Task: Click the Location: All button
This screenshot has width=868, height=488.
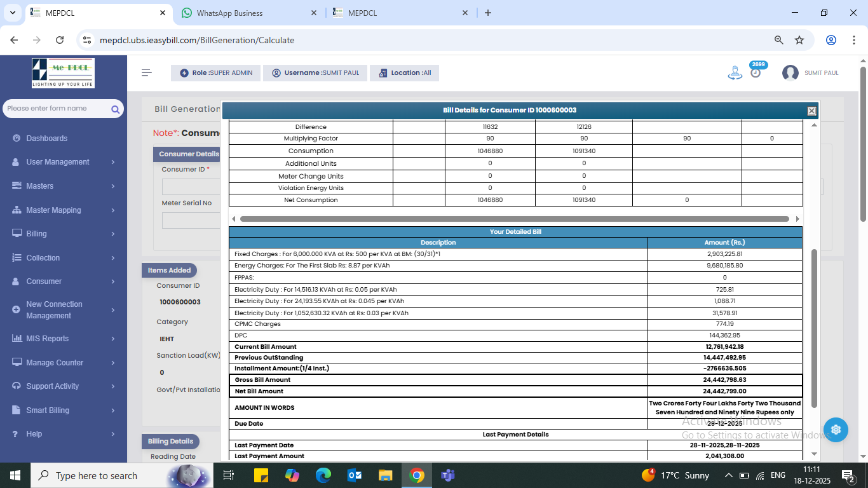Action: coord(404,73)
